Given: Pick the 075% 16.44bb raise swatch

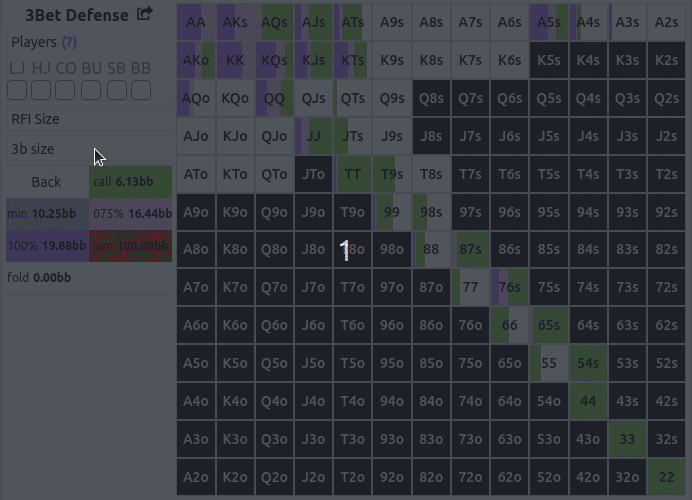Looking at the screenshot, I should (x=131, y=214).
